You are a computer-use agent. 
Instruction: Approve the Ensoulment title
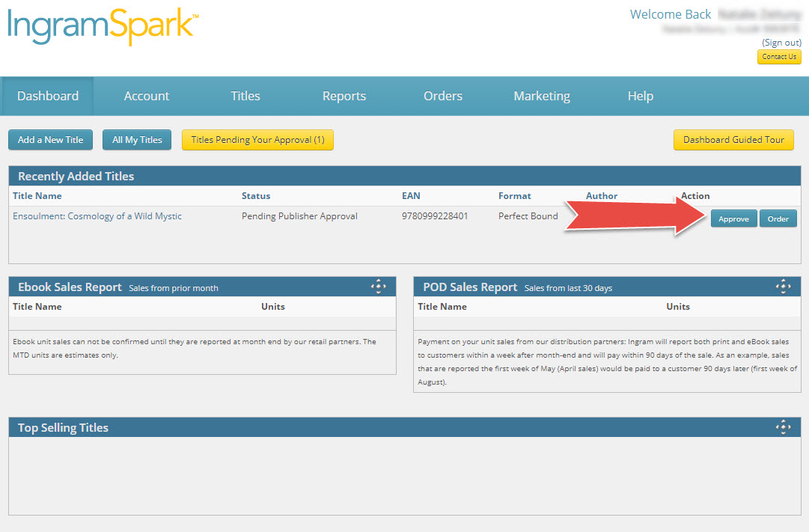(x=733, y=218)
